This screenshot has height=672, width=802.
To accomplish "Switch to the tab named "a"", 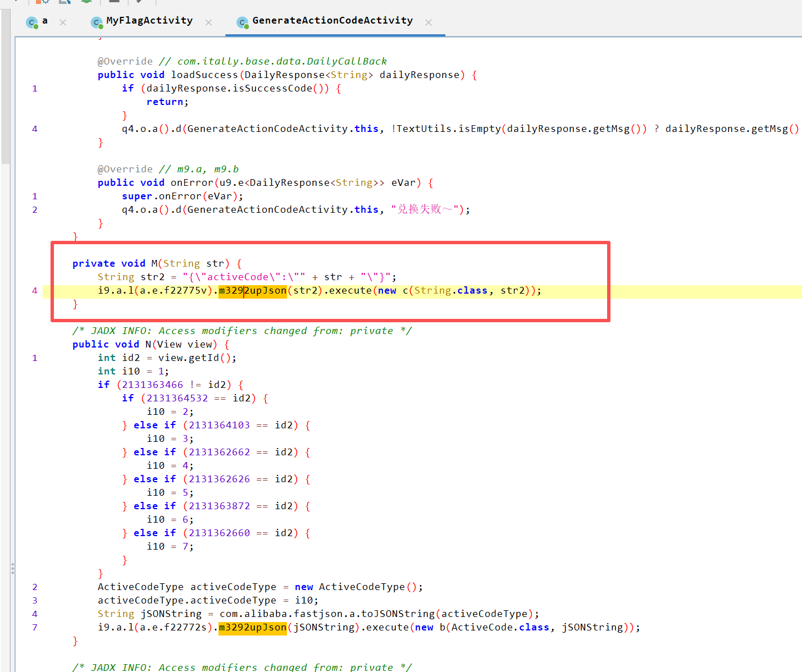I will 44,21.
